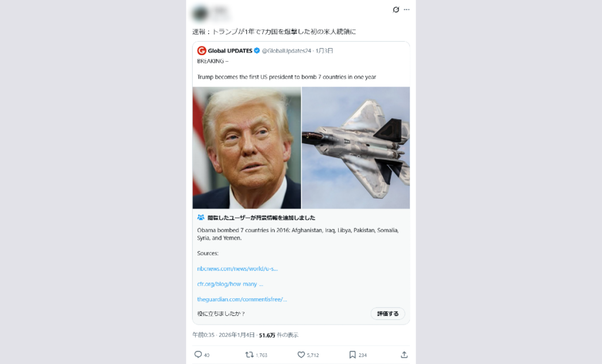602x364 pixels.
Task: Open the fighter jet photo
Action: pyautogui.click(x=356, y=148)
